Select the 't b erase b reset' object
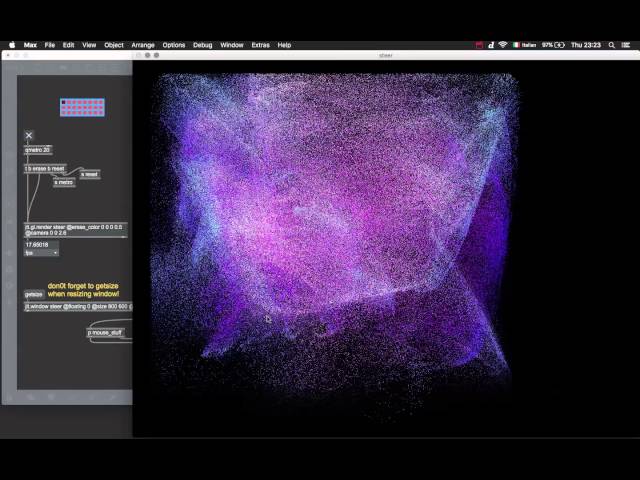The height and width of the screenshot is (480, 640). 45,169
